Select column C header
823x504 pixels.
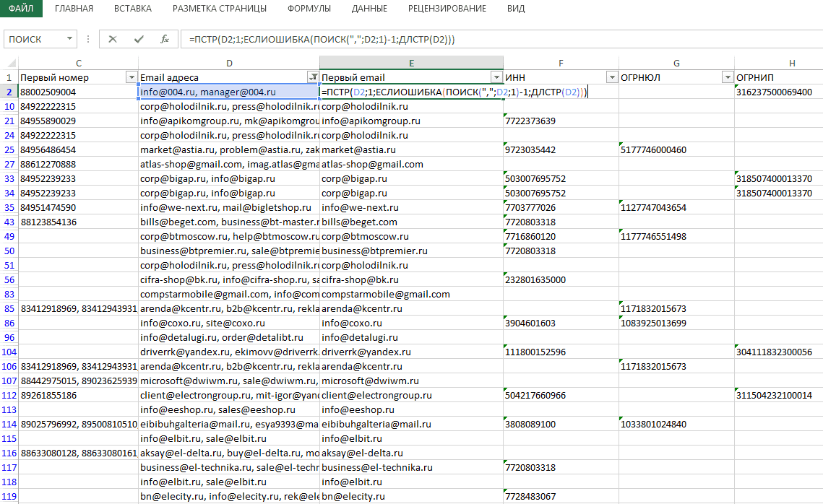point(79,64)
